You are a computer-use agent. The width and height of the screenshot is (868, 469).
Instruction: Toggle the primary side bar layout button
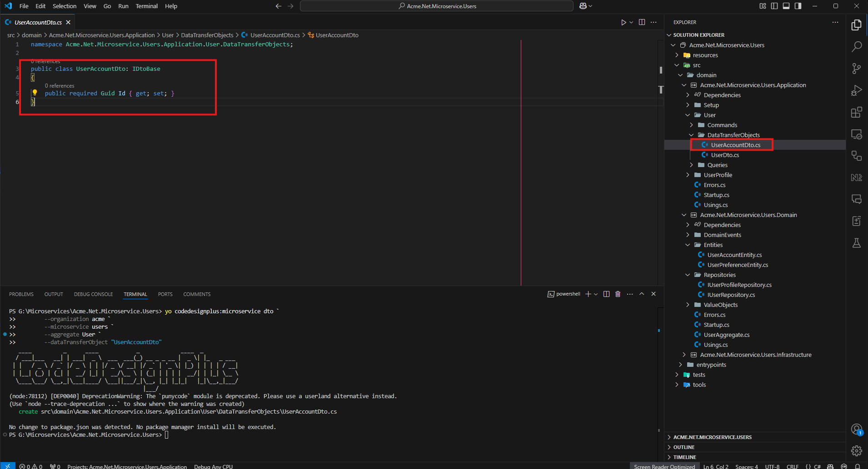tap(774, 6)
